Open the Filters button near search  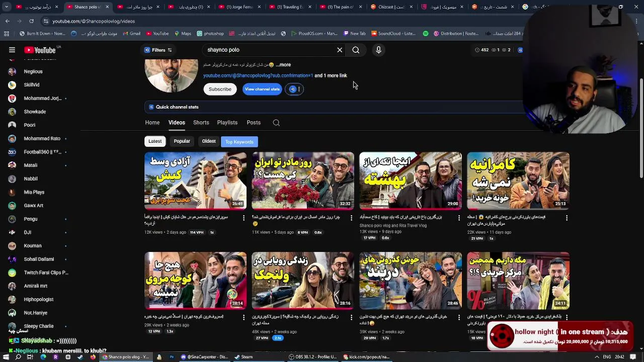click(x=158, y=50)
